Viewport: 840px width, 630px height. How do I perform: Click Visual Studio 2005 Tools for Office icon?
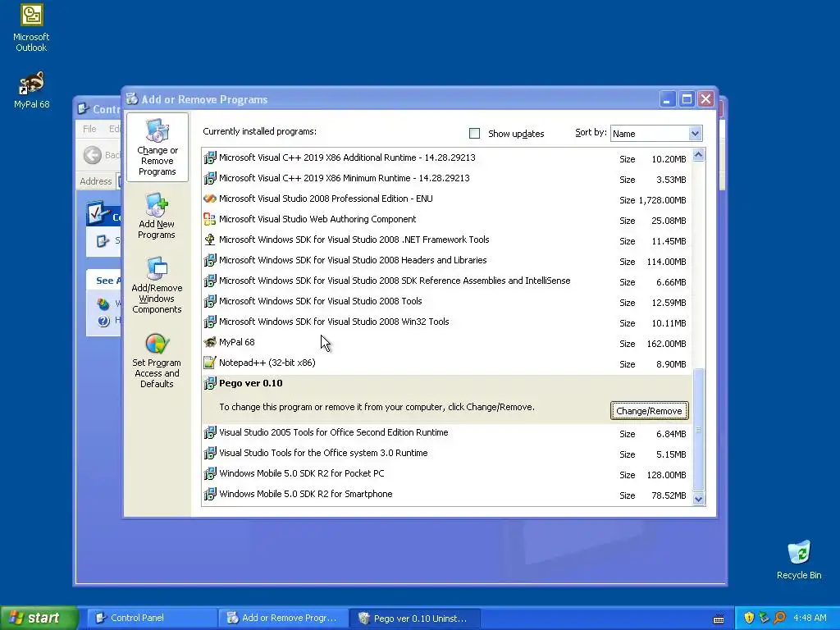click(x=210, y=432)
